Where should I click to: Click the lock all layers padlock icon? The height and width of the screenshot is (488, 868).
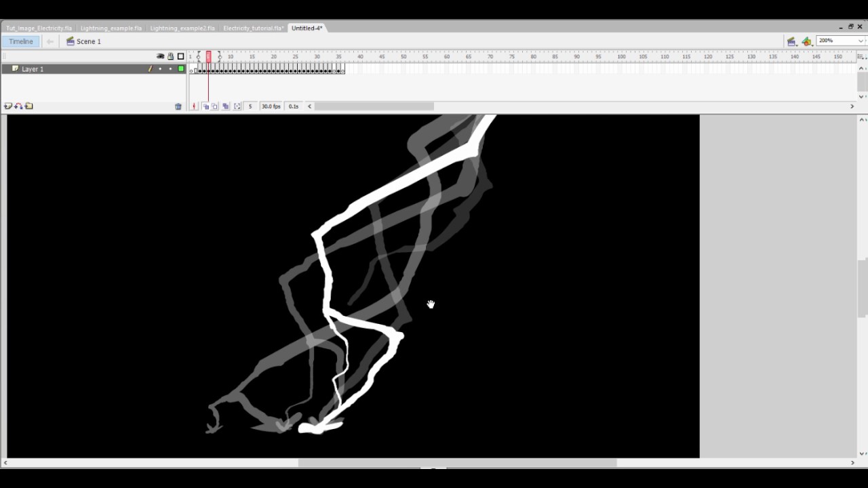[170, 56]
